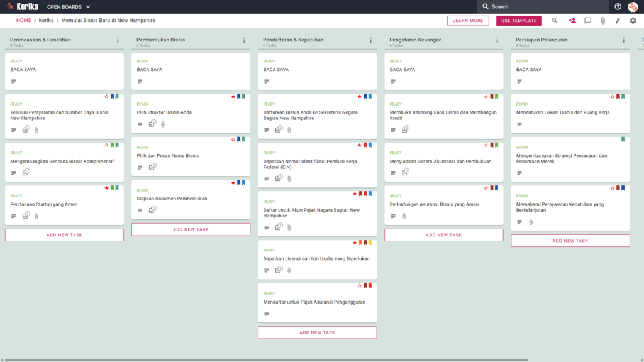This screenshot has height=362, width=644.
Task: Open attachment icon on Pendanaan Startup yang Aman
Action: [x=36, y=216]
